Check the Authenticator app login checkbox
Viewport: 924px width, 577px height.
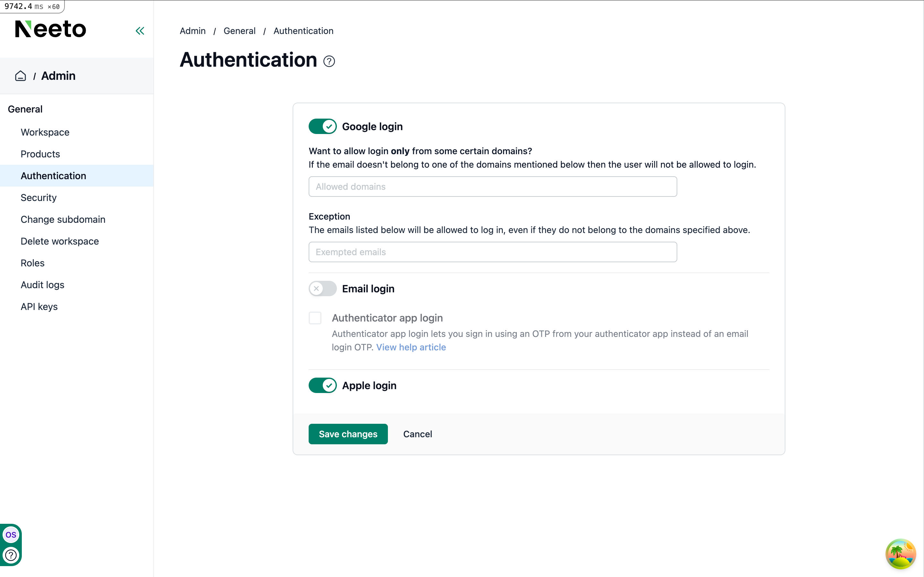click(x=315, y=318)
